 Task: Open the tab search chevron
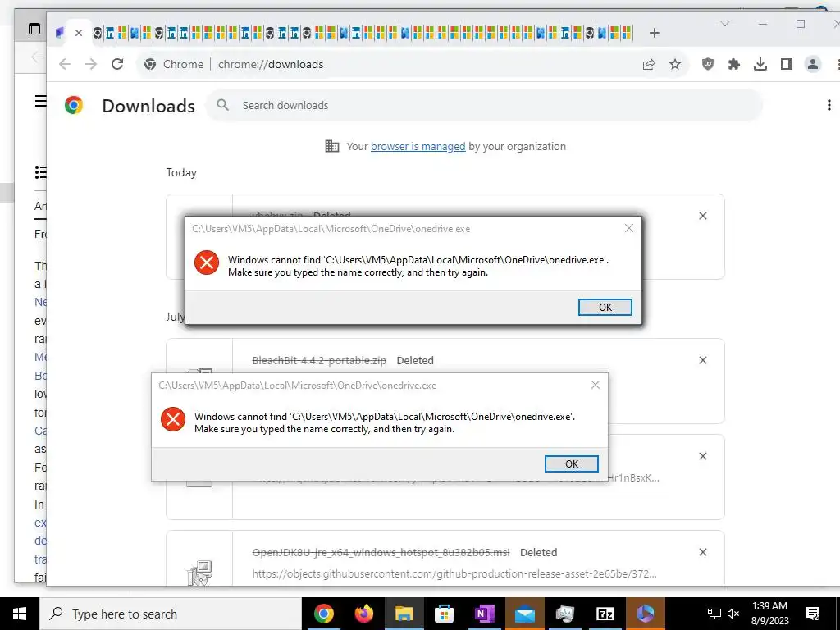point(725,24)
